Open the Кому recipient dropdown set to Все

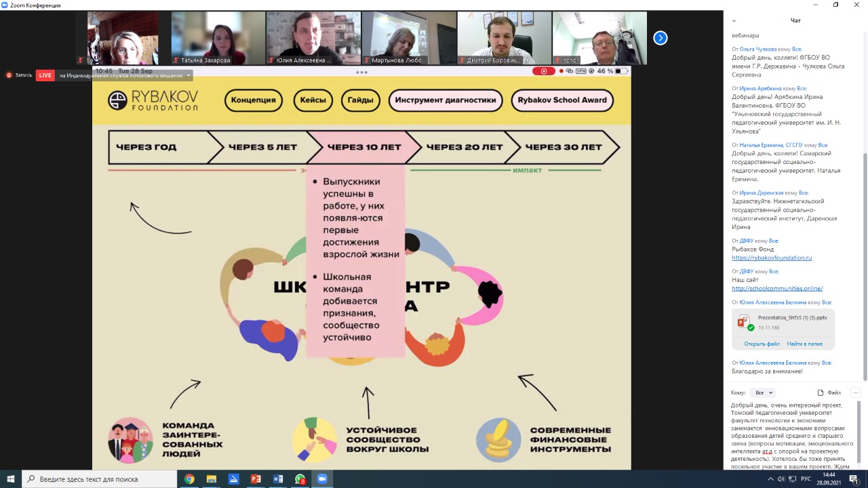764,392
